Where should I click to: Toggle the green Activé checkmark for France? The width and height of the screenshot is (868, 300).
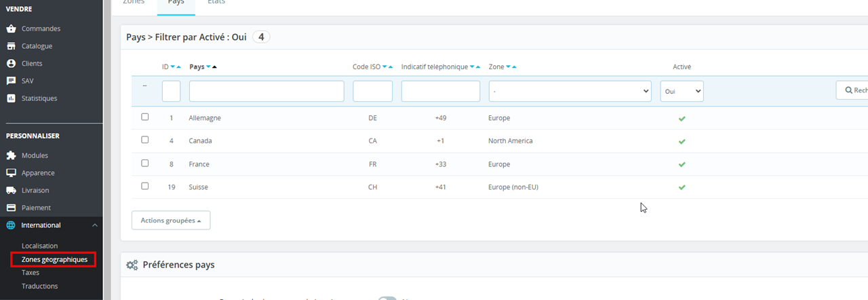coord(682,164)
